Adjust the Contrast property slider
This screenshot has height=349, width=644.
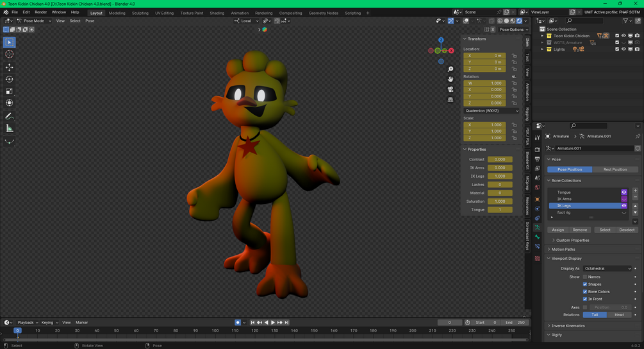click(x=500, y=160)
